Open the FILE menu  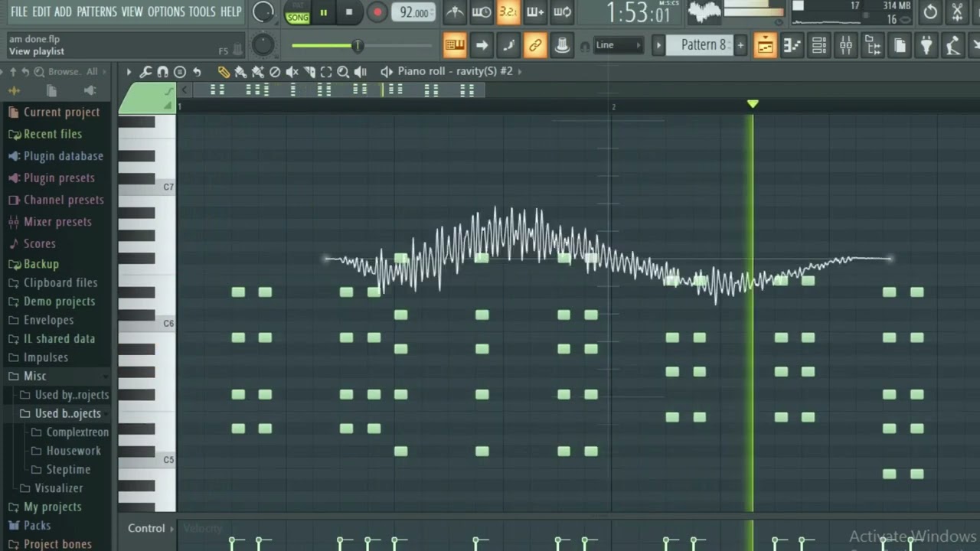point(19,11)
